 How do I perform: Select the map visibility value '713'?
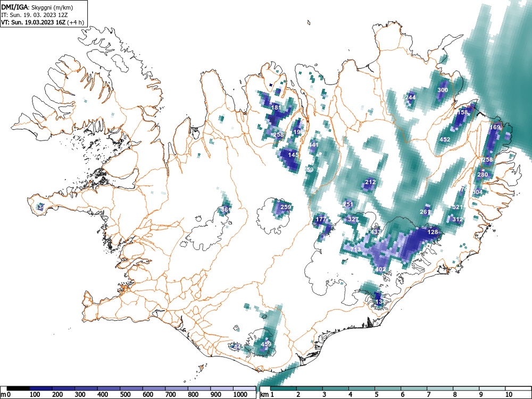coord(355,250)
